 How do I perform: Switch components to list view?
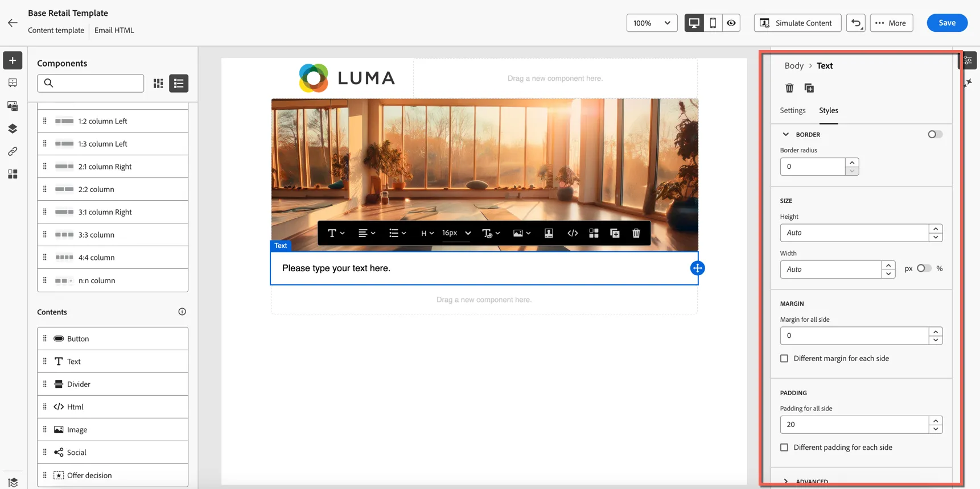[x=179, y=84]
